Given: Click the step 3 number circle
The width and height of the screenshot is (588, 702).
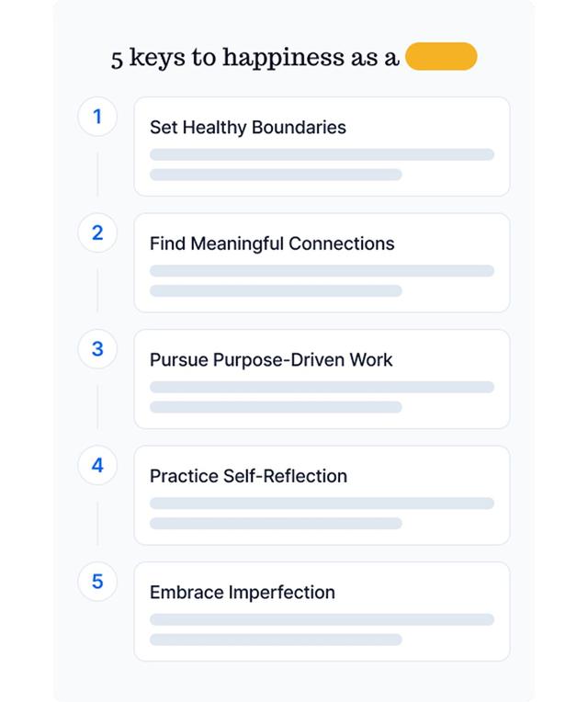Looking at the screenshot, I should pos(97,349).
